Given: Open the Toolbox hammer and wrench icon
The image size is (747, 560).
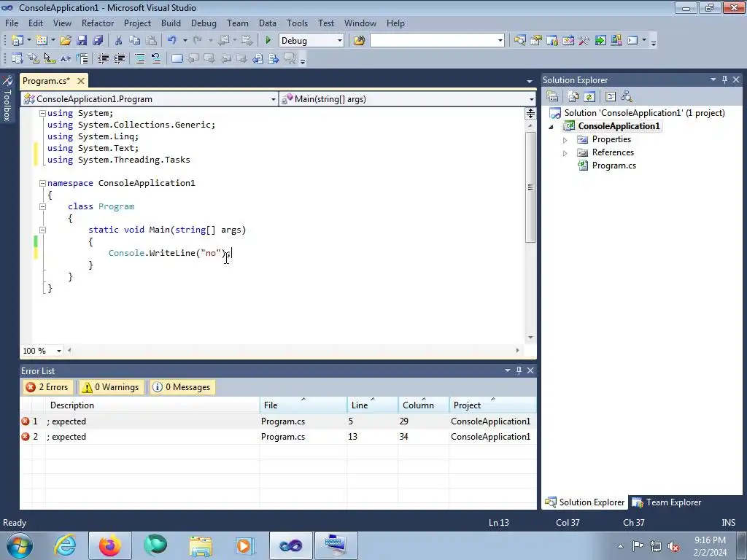Looking at the screenshot, I should pyautogui.click(x=584, y=41).
